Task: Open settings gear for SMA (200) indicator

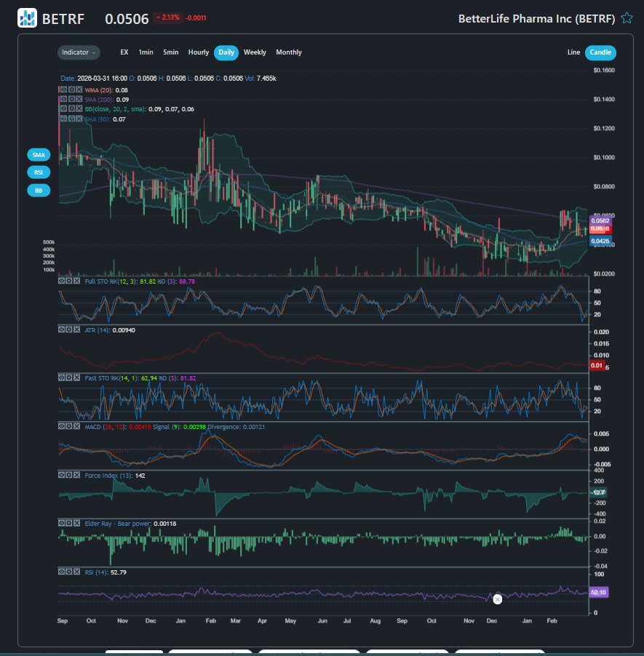Action: 71,99
